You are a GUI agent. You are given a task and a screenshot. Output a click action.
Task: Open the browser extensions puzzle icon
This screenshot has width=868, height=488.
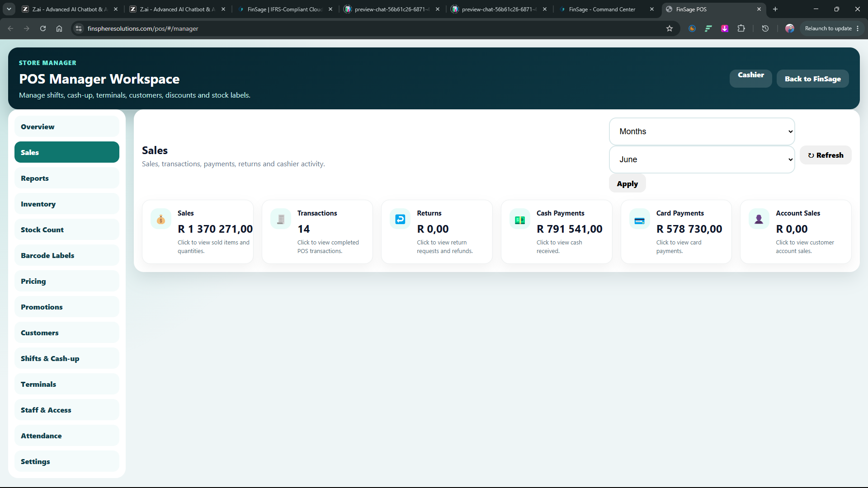point(741,28)
